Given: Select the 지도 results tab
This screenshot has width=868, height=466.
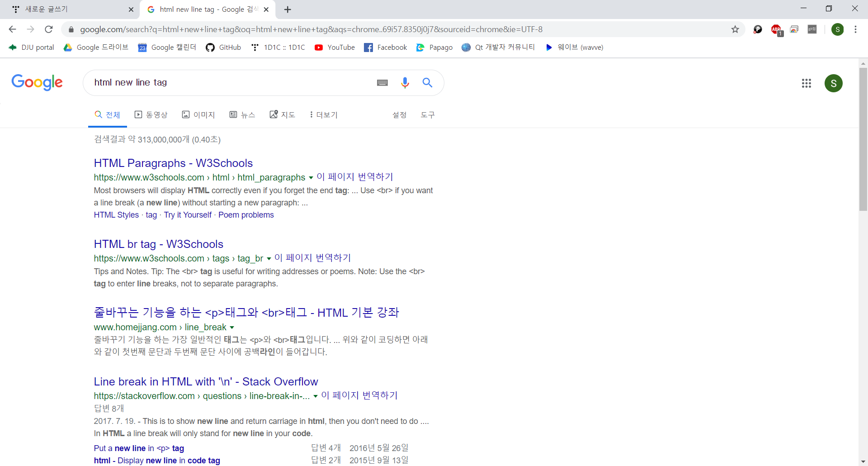Looking at the screenshot, I should tap(283, 115).
